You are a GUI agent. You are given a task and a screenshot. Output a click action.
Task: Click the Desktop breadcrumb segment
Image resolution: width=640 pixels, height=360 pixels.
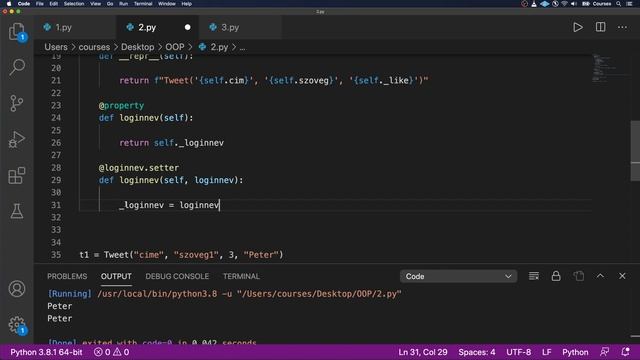(138, 47)
